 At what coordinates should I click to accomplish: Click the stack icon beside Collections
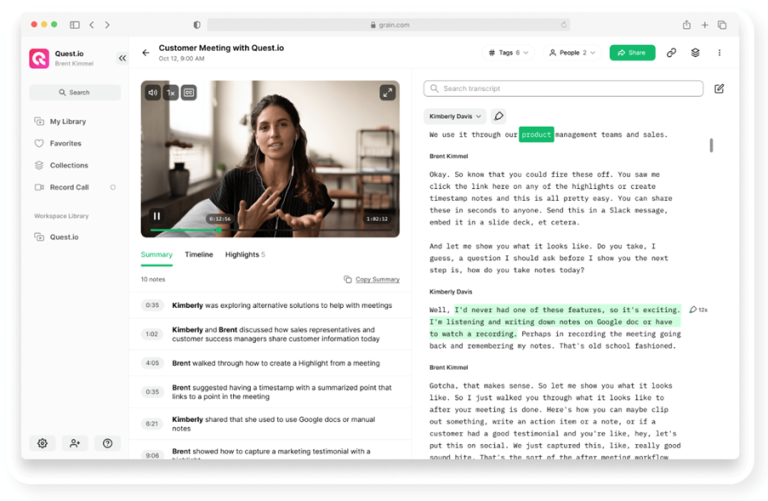click(x=39, y=166)
